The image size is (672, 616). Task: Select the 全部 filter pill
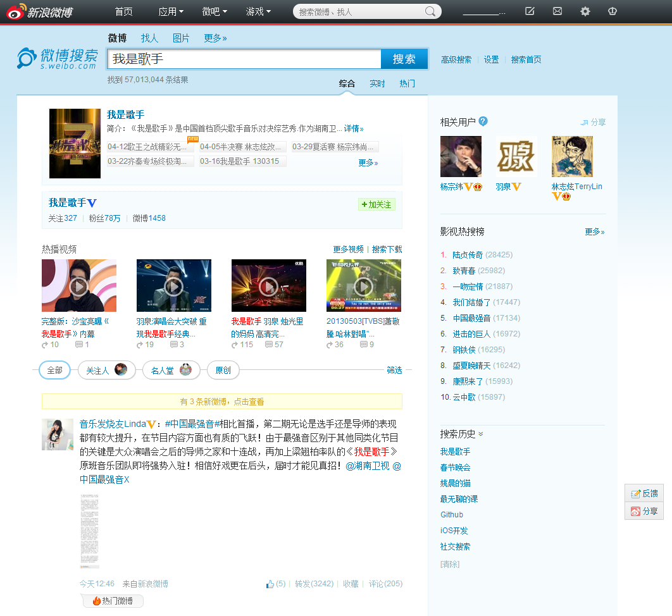(x=54, y=370)
